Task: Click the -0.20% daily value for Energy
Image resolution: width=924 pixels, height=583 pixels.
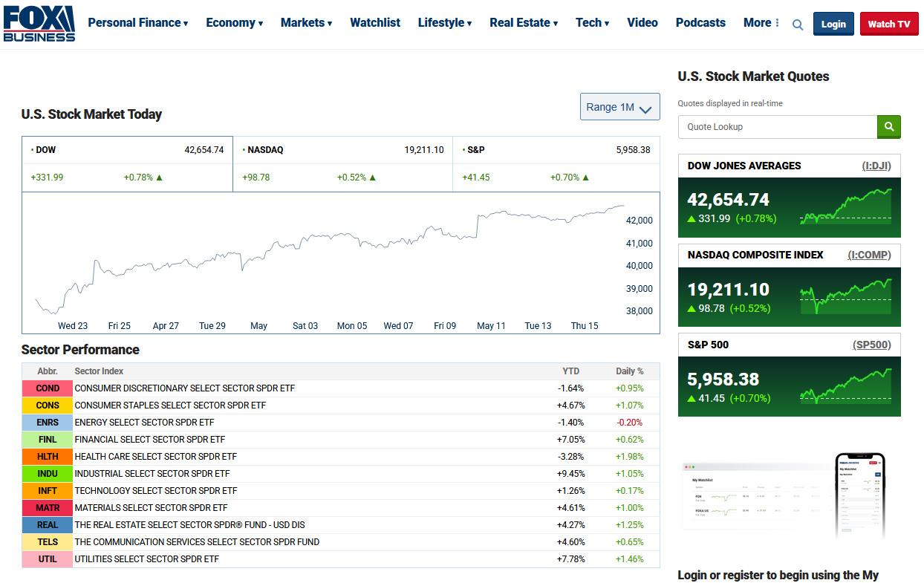Action: pyautogui.click(x=630, y=423)
